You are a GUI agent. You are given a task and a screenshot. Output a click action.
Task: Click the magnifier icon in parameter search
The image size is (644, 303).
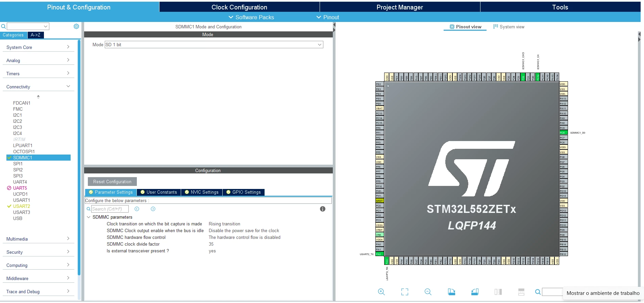point(89,209)
